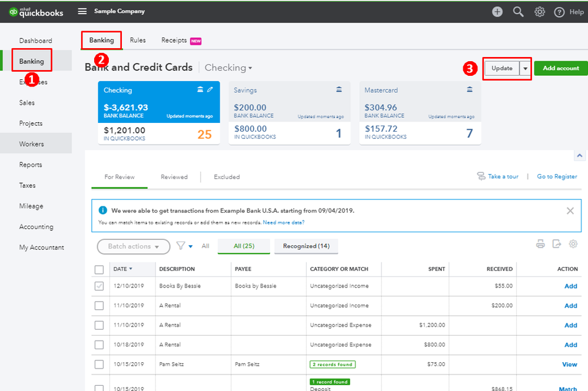
Task: Open the settings gear in header
Action: point(540,12)
